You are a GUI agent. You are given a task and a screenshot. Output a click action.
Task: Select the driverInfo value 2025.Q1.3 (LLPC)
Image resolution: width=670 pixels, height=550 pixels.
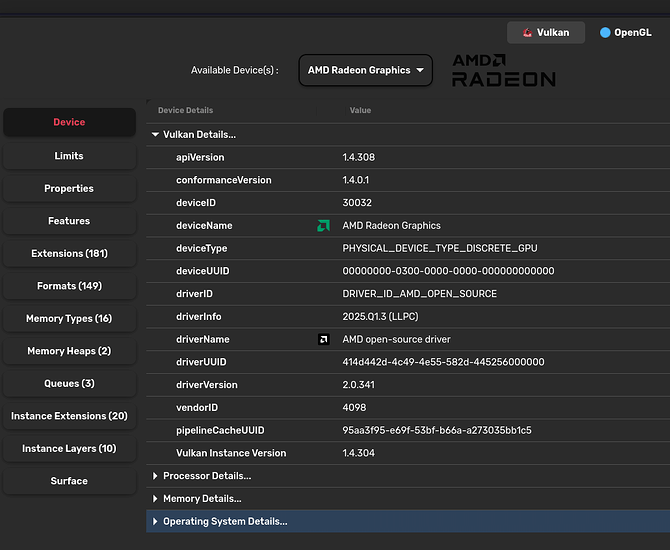point(380,317)
